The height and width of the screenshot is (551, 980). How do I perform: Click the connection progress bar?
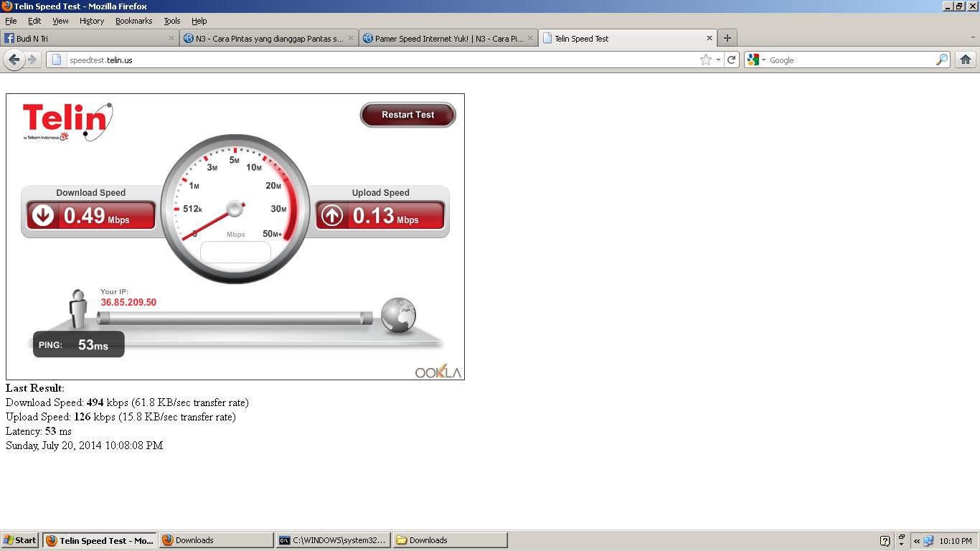[235, 318]
